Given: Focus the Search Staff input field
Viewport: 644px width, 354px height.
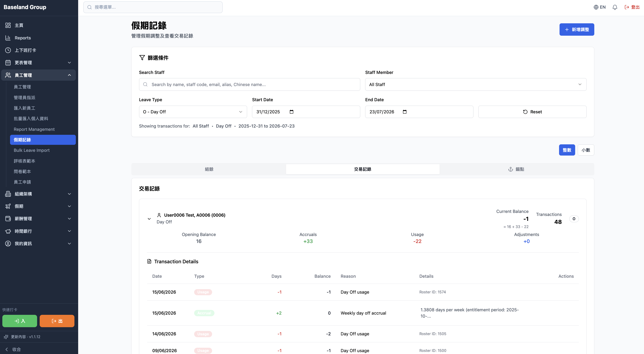Looking at the screenshot, I should 249,84.
